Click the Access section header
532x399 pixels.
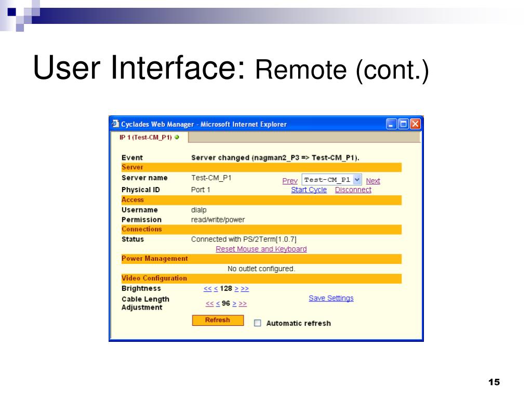tap(261, 200)
